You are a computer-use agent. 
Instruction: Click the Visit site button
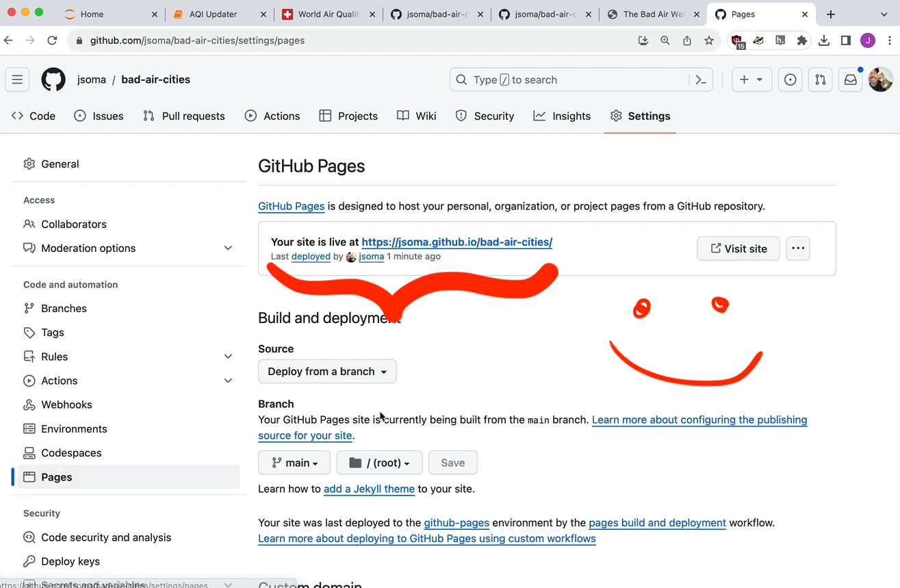[x=738, y=248]
